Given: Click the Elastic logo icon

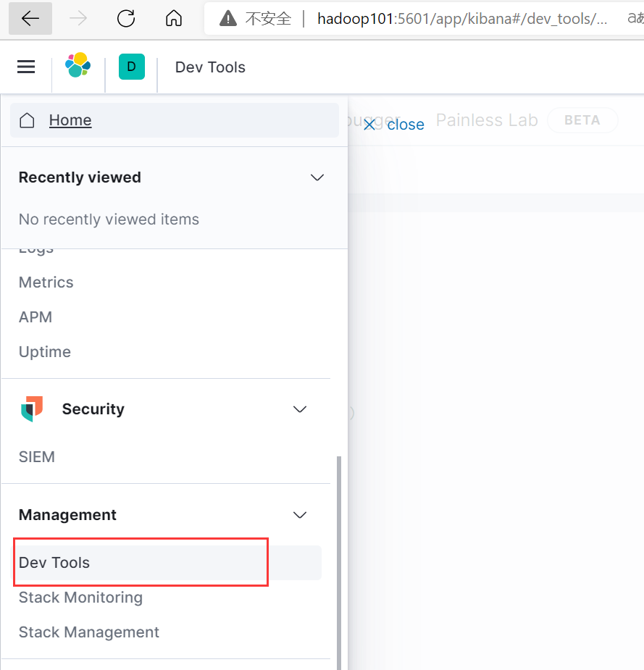Looking at the screenshot, I should point(78,66).
